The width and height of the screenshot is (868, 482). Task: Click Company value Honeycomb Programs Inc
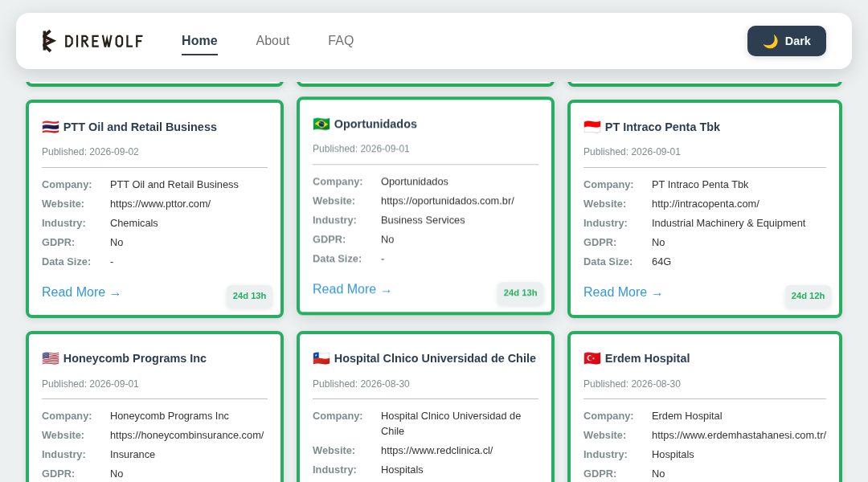pos(170,416)
